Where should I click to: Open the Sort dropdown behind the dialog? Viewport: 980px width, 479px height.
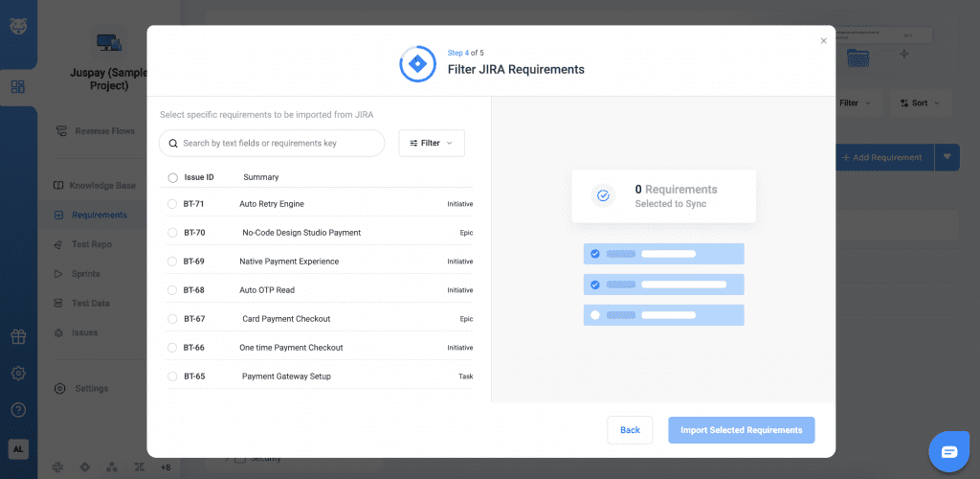[919, 103]
